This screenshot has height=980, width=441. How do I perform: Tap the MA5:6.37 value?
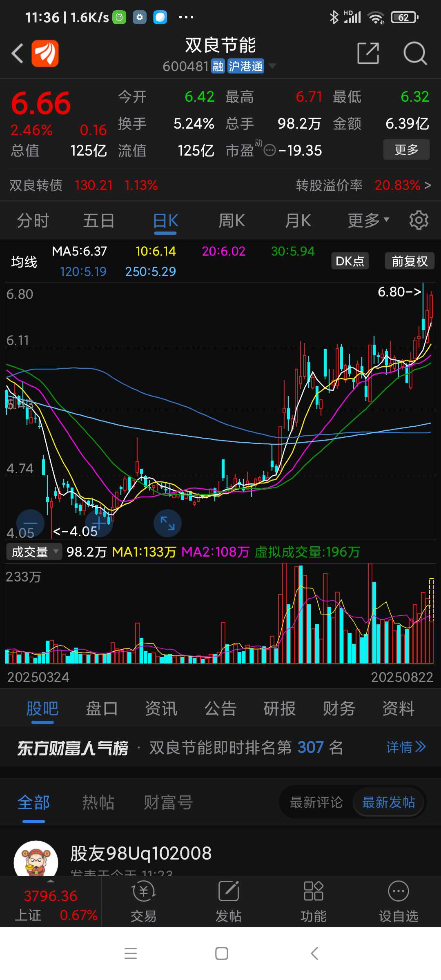pyautogui.click(x=79, y=251)
